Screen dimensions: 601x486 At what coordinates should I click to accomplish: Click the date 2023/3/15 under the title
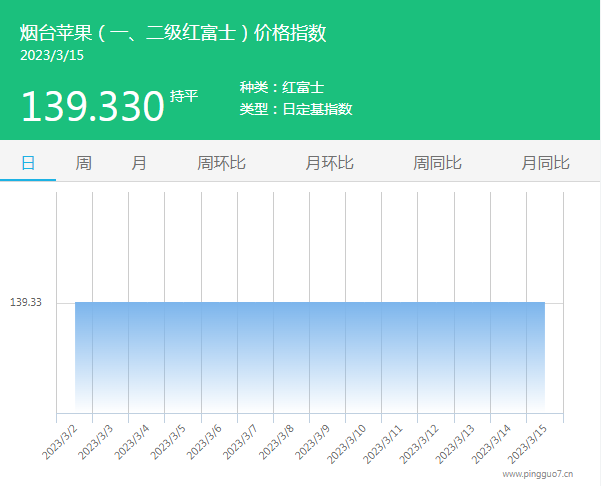point(52,56)
